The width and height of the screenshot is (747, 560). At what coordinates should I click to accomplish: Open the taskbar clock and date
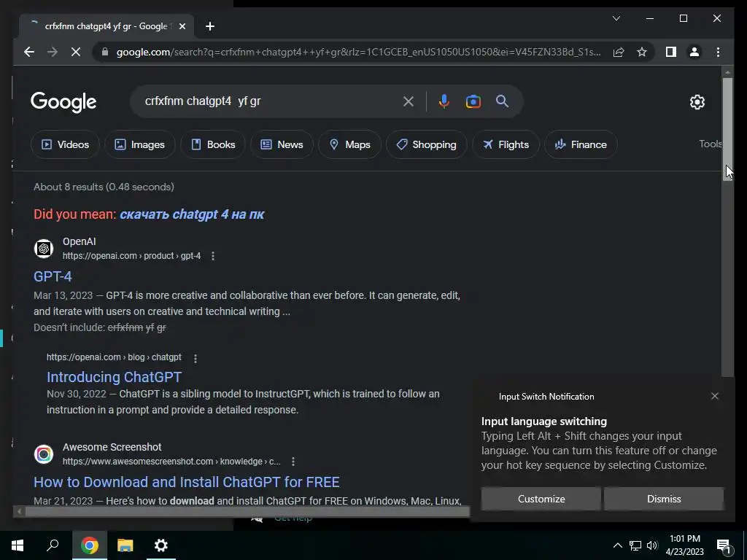coord(684,545)
